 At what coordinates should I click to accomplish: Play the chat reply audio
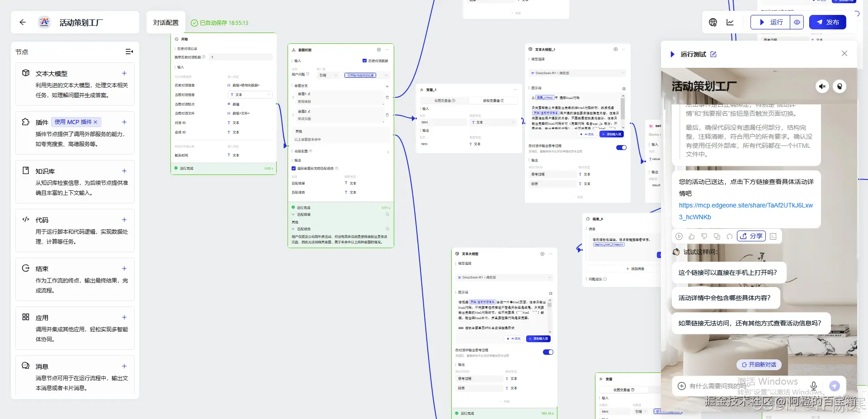(x=679, y=236)
